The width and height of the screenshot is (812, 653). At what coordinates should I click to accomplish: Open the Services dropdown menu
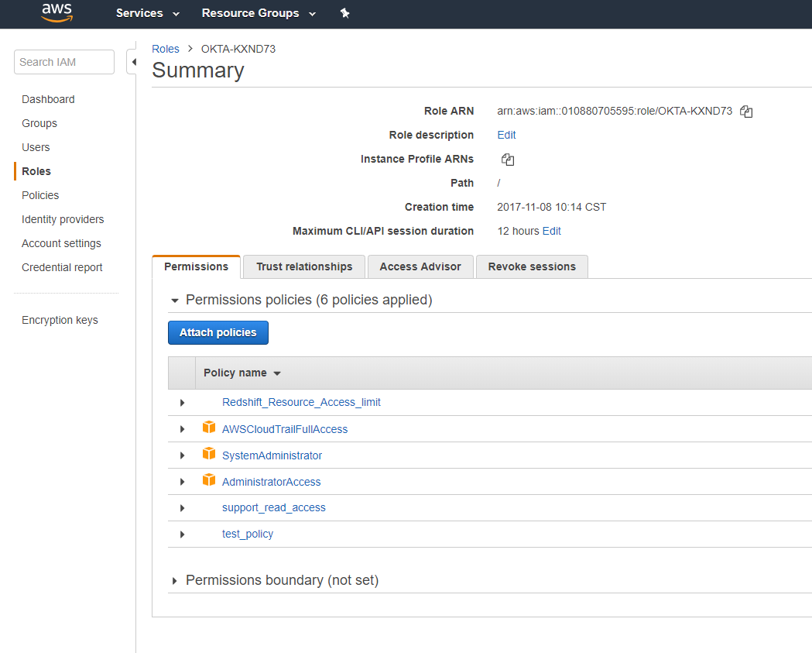(148, 13)
